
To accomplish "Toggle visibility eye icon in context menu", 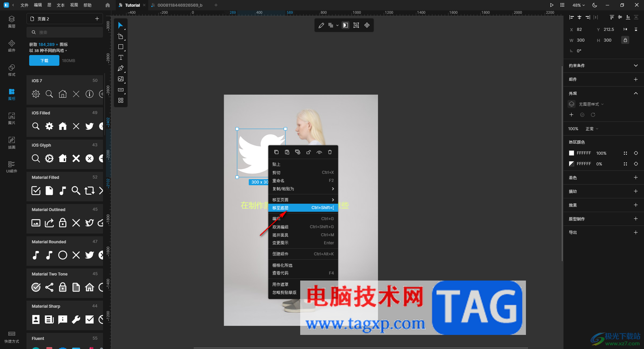I will 319,152.
